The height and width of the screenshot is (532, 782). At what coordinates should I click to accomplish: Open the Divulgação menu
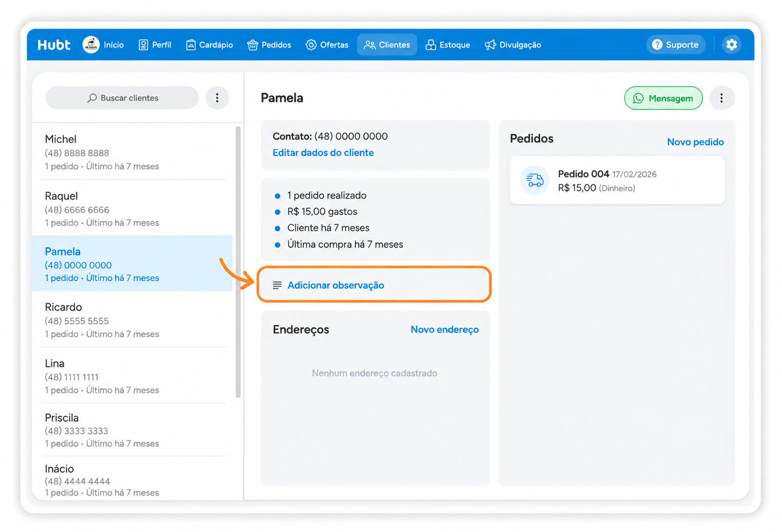pyautogui.click(x=513, y=45)
